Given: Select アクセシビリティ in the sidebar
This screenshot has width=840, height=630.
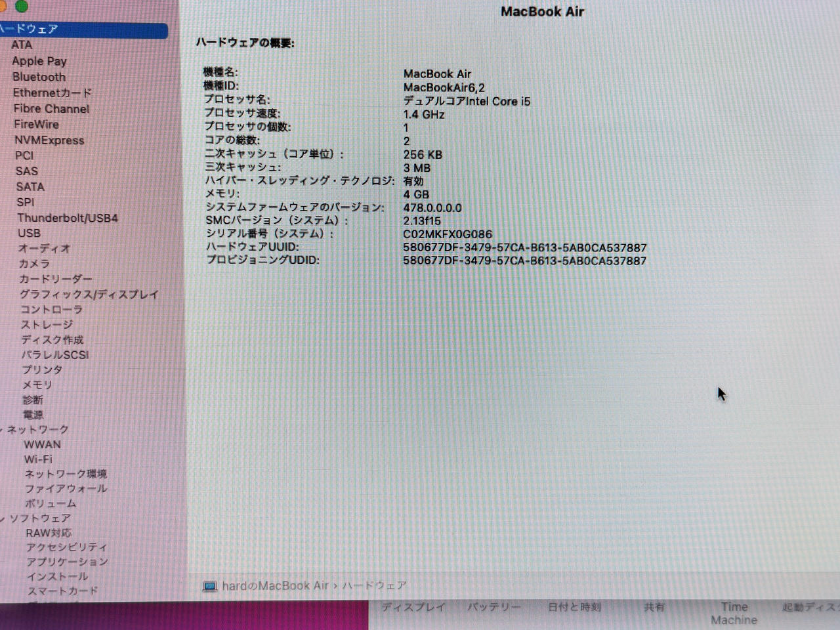Looking at the screenshot, I should (67, 547).
